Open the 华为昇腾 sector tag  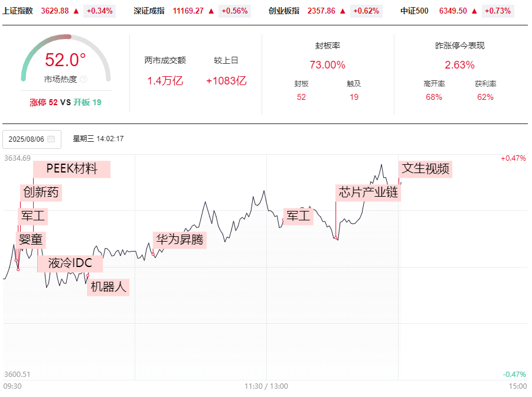coord(179,240)
